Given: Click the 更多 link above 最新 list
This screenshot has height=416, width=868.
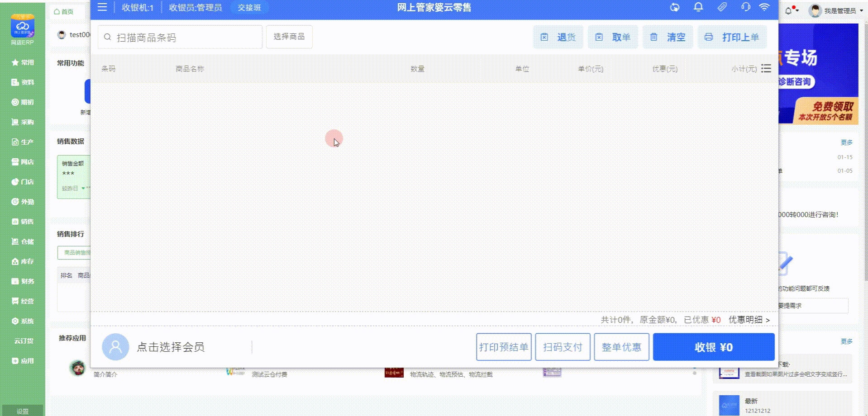Looking at the screenshot, I should [846, 341].
